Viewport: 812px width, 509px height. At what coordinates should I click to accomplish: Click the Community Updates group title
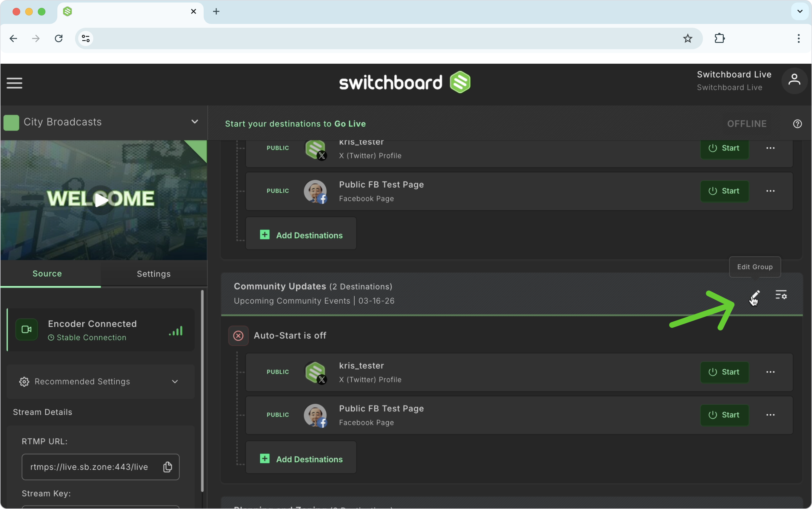[x=280, y=286]
